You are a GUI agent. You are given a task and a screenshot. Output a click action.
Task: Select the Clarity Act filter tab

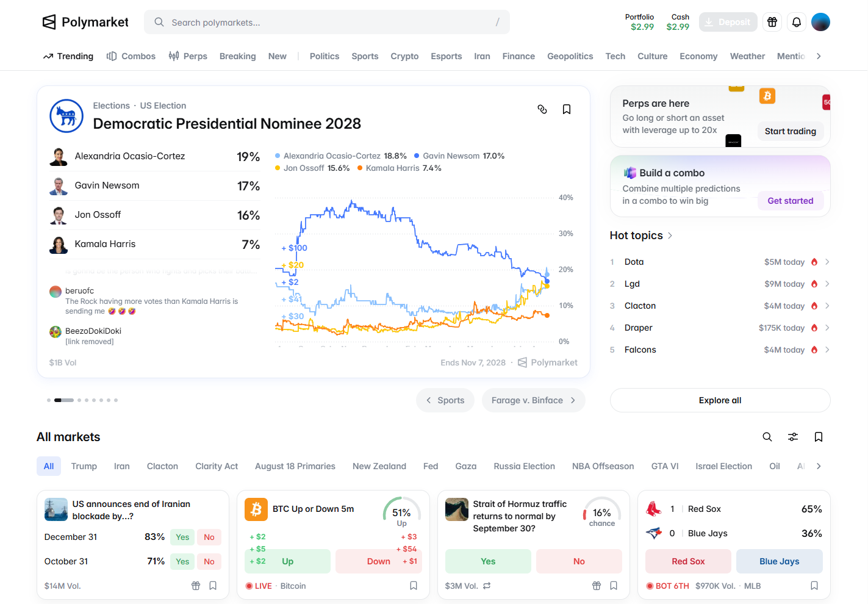pyautogui.click(x=217, y=466)
